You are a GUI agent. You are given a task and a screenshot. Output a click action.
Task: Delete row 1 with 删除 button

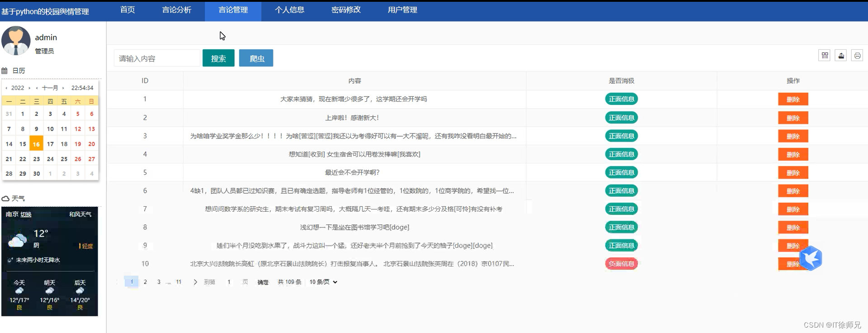tap(793, 100)
